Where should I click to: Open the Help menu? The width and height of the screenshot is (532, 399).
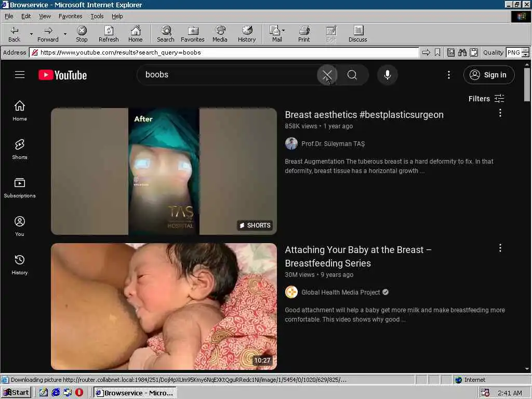click(x=117, y=16)
